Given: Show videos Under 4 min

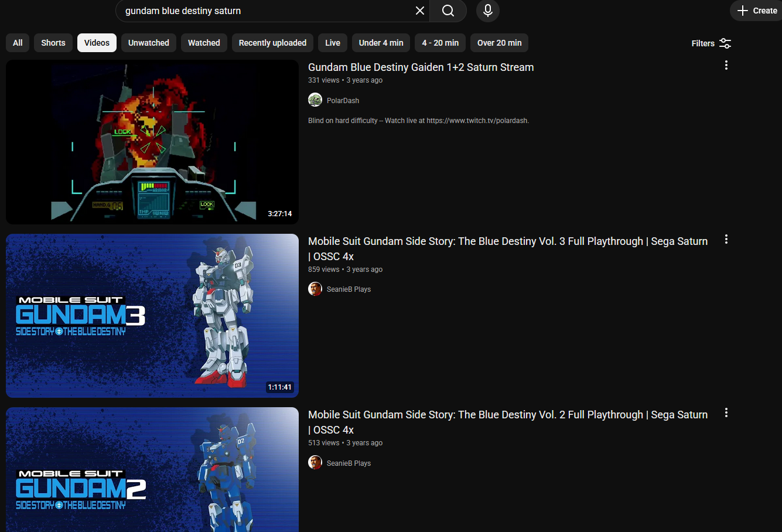Looking at the screenshot, I should [x=381, y=43].
